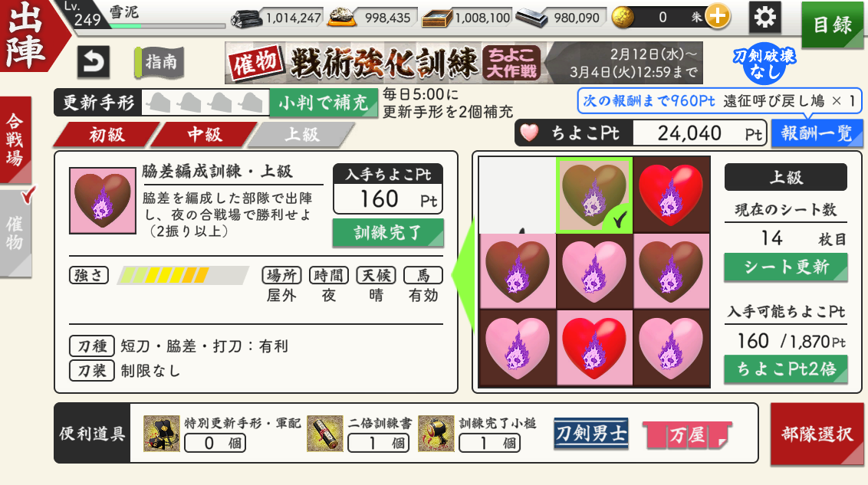Screen dimensions: 868x485
Task: Click the 訓練完了 button
Action: pos(387,232)
